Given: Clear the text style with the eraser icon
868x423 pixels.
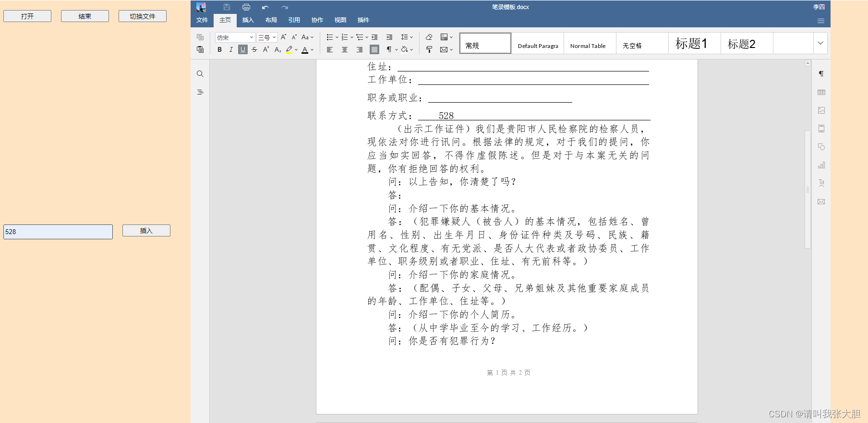Looking at the screenshot, I should pyautogui.click(x=429, y=37).
